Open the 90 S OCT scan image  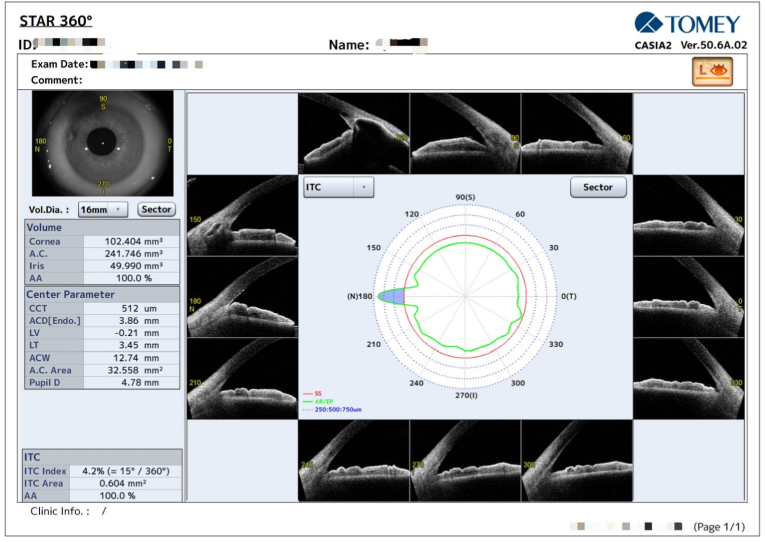[x=465, y=133]
